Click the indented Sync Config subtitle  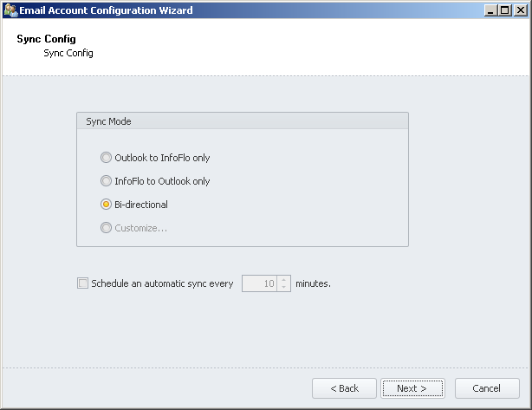[x=68, y=53]
